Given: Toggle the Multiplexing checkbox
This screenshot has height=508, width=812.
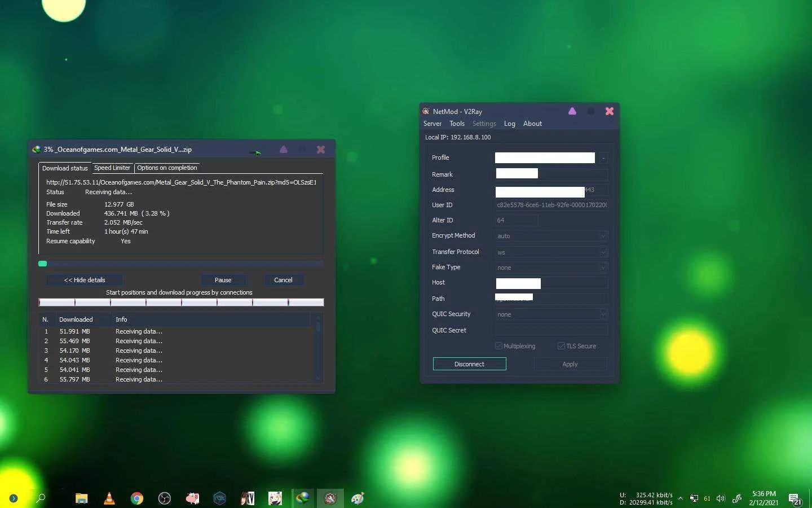Looking at the screenshot, I should [498, 346].
